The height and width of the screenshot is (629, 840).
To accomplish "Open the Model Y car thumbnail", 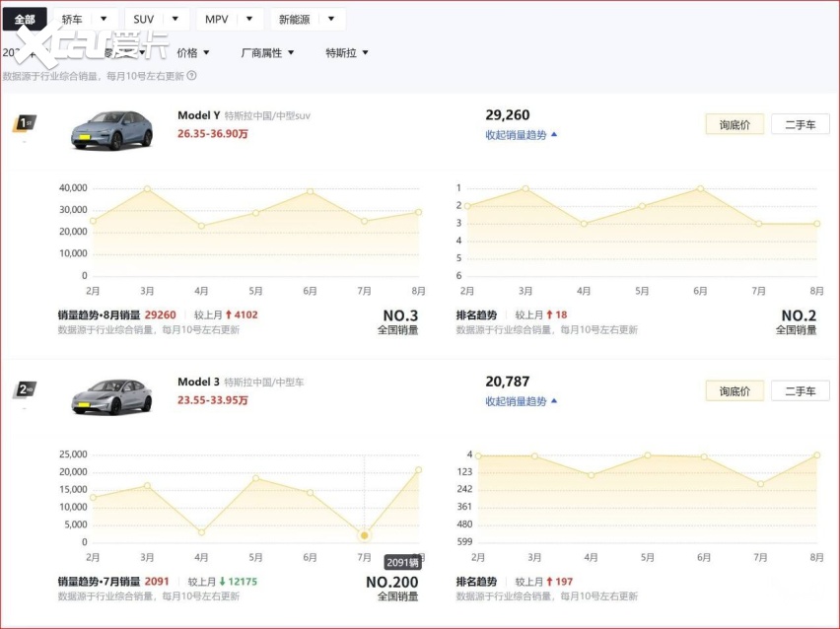I will click(111, 130).
